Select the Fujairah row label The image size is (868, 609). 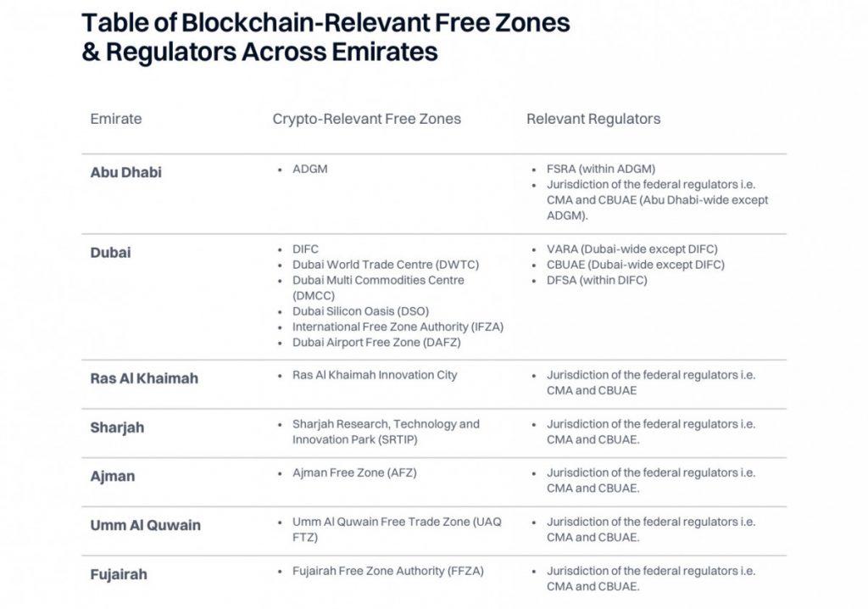click(x=119, y=574)
